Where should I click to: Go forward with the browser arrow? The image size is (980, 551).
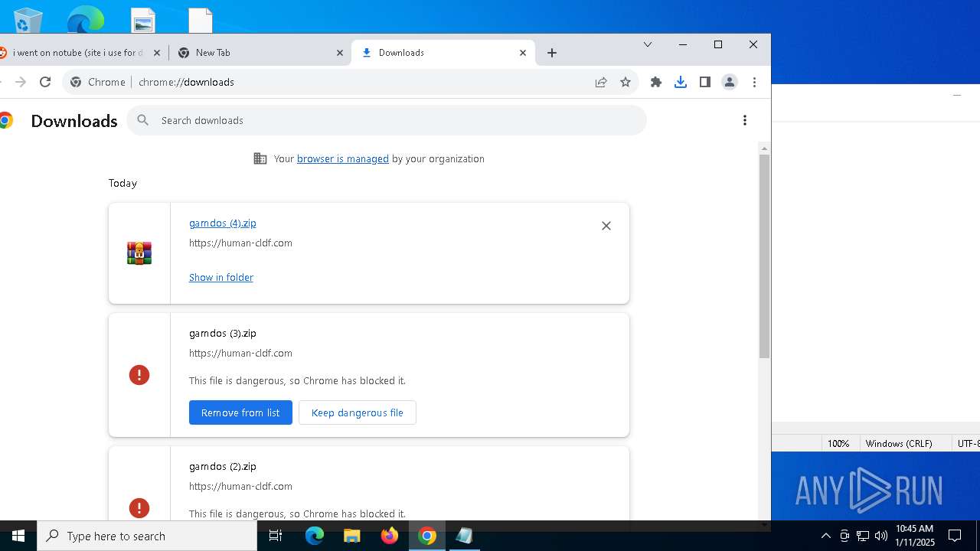(x=21, y=82)
